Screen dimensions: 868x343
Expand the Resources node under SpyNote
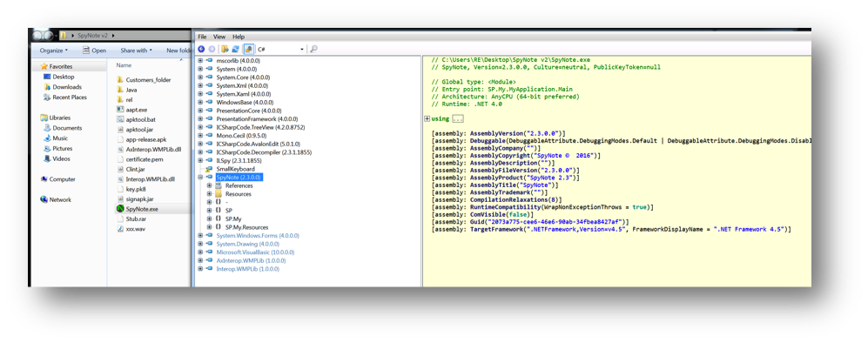pyautogui.click(x=209, y=194)
